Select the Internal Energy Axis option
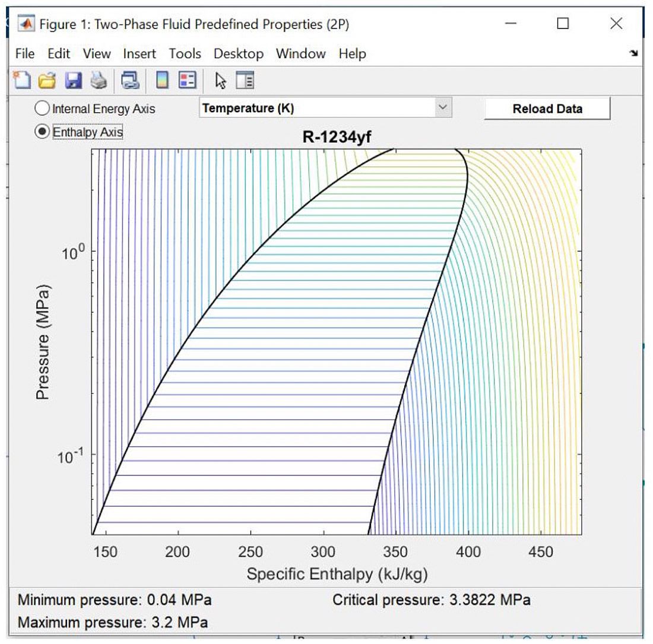The width and height of the screenshot is (653, 644). [x=42, y=108]
